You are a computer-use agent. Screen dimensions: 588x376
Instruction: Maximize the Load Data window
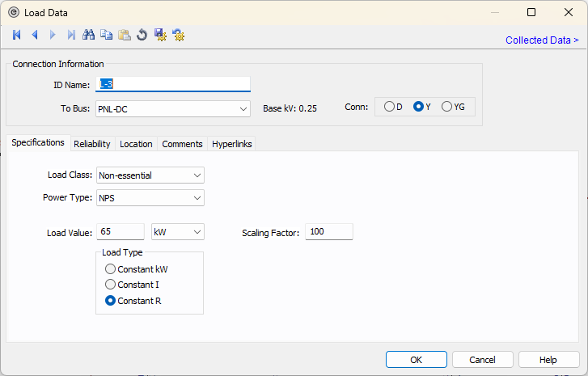(x=531, y=12)
